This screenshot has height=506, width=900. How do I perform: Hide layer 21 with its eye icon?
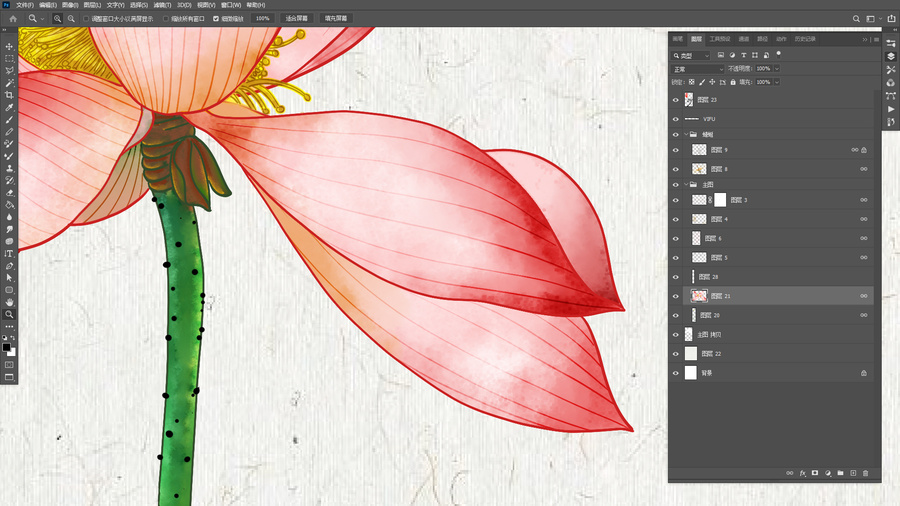(676, 296)
